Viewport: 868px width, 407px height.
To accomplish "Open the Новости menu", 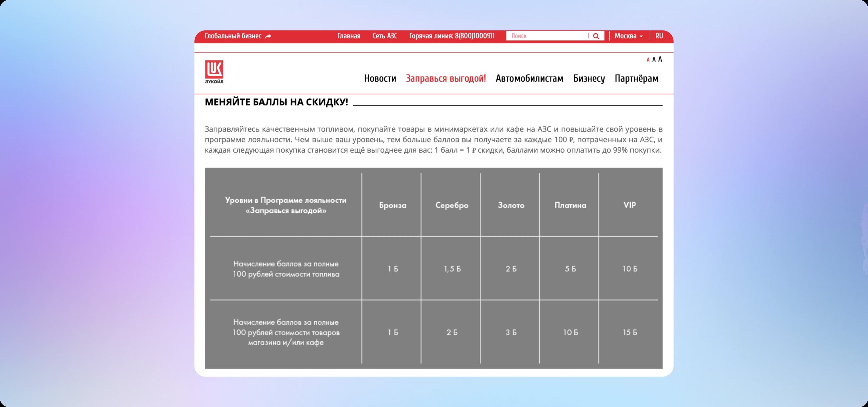I will tap(380, 78).
